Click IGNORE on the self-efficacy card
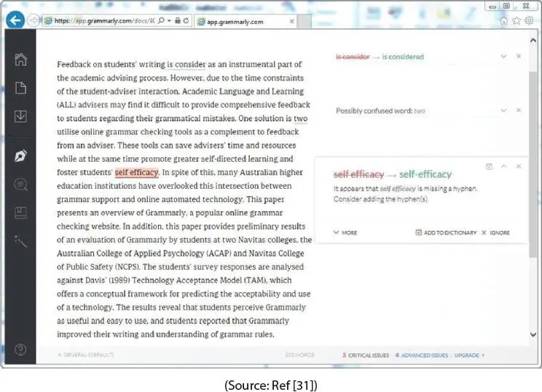The image size is (542, 392). (495, 232)
